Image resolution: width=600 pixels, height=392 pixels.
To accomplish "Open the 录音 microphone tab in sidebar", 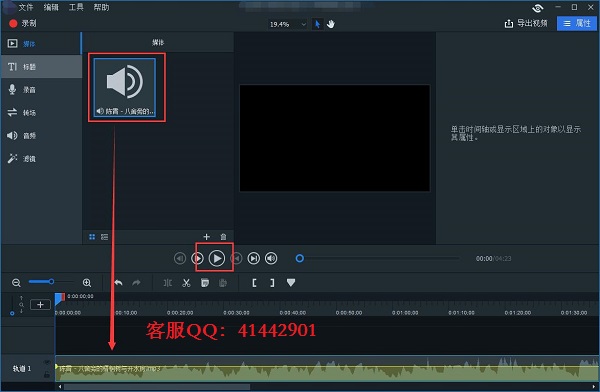I will 41,90.
